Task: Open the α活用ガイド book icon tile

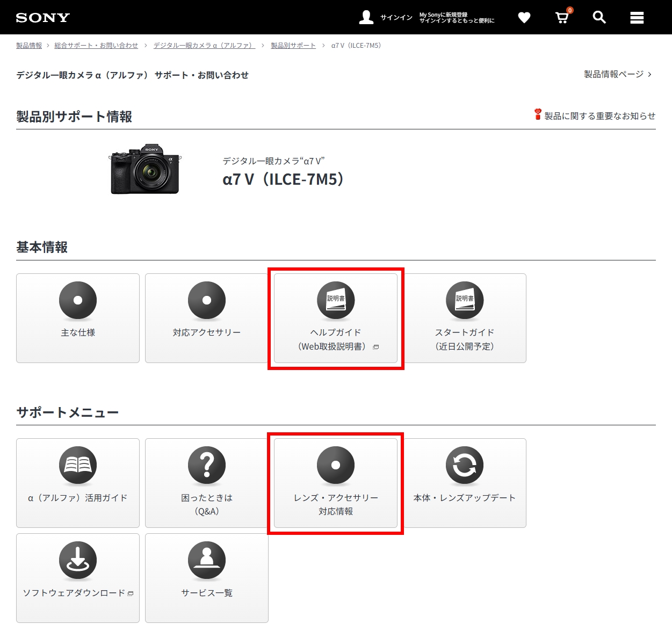Action: tap(78, 483)
